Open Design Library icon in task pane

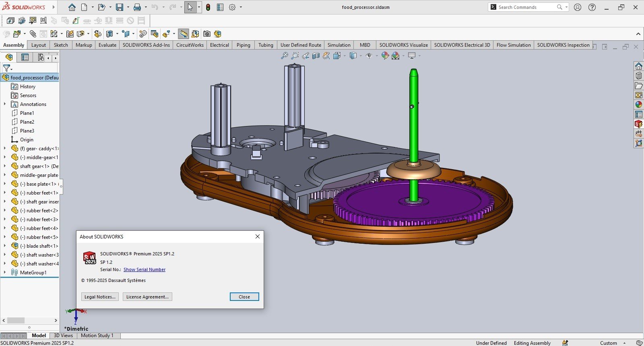pyautogui.click(x=639, y=76)
